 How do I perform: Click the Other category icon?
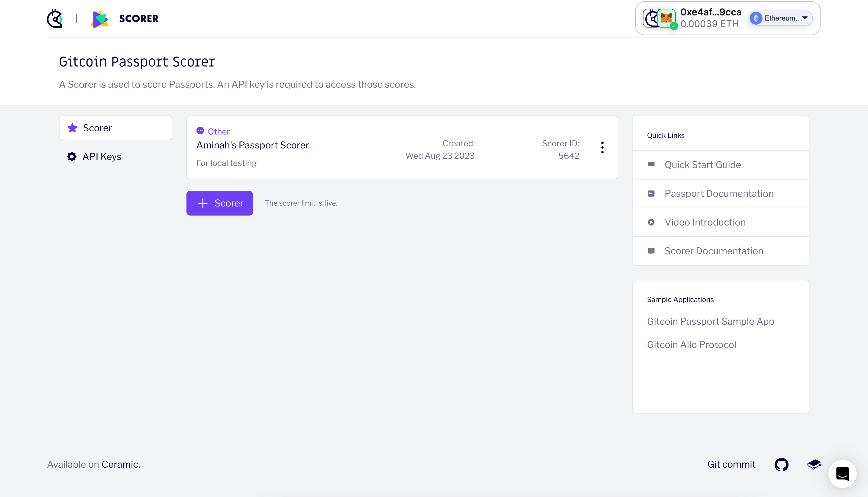(x=200, y=131)
